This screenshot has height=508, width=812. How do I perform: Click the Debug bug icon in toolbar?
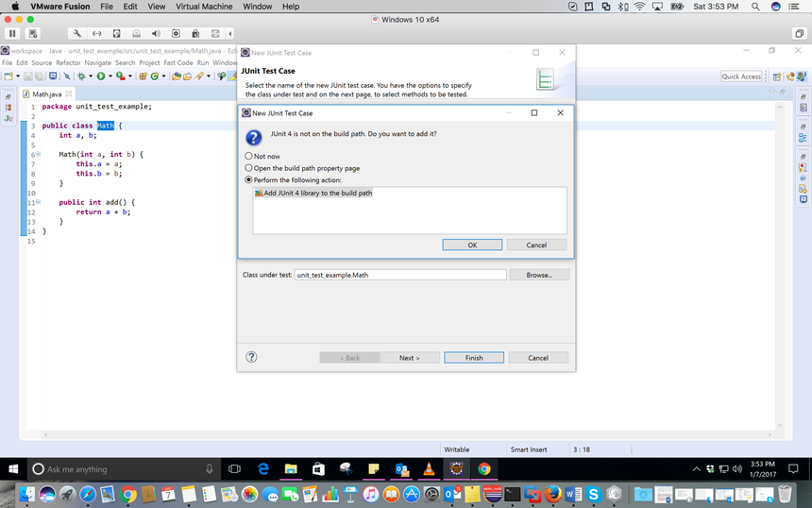[x=82, y=76]
